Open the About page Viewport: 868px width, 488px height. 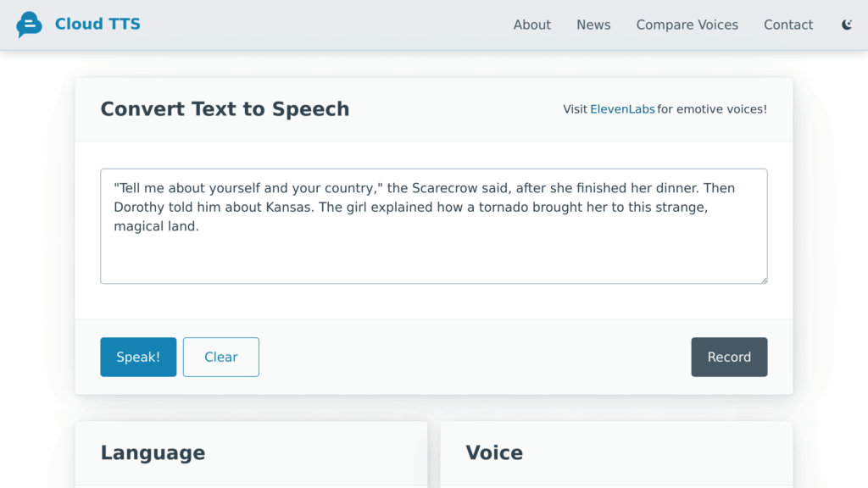[532, 25]
